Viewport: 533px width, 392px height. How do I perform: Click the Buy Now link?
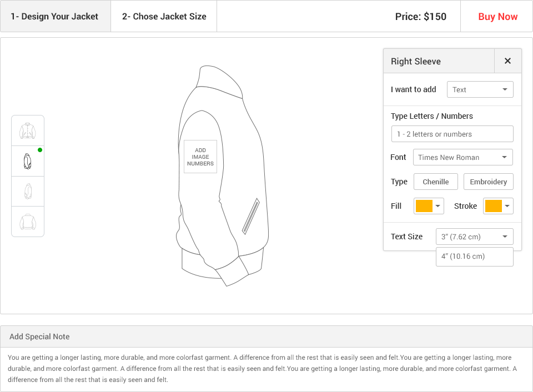497,17
